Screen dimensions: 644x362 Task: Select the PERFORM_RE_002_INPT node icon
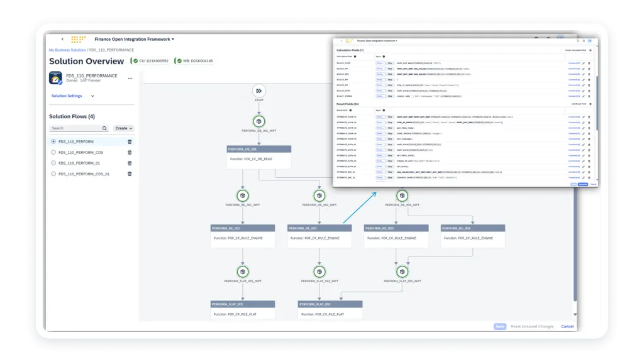pyautogui.click(x=319, y=196)
